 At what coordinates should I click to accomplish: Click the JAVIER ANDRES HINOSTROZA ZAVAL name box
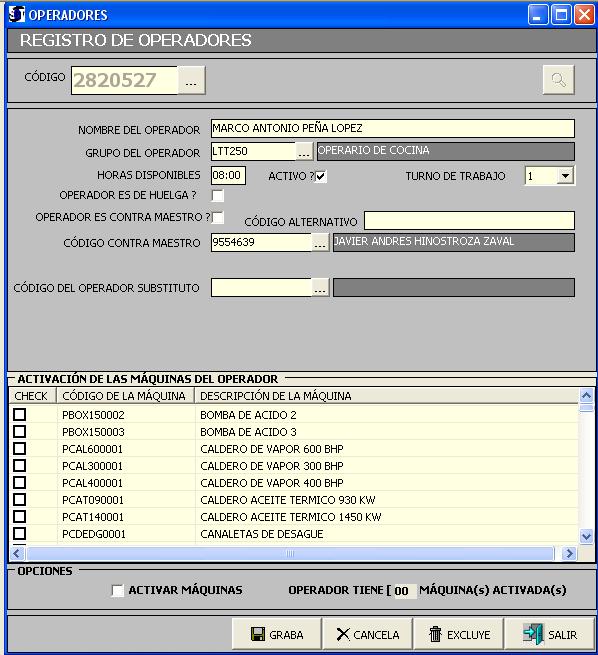pos(454,242)
